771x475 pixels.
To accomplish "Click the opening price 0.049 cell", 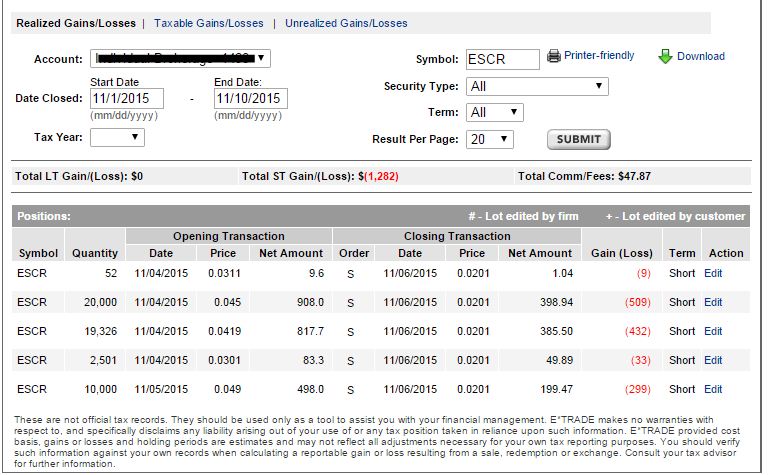I will (x=228, y=389).
